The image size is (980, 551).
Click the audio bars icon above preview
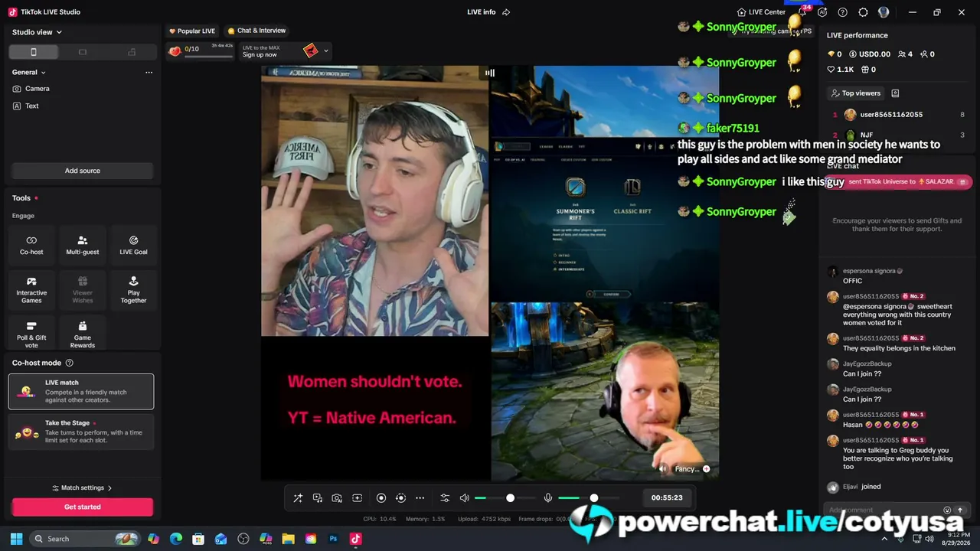(x=490, y=73)
